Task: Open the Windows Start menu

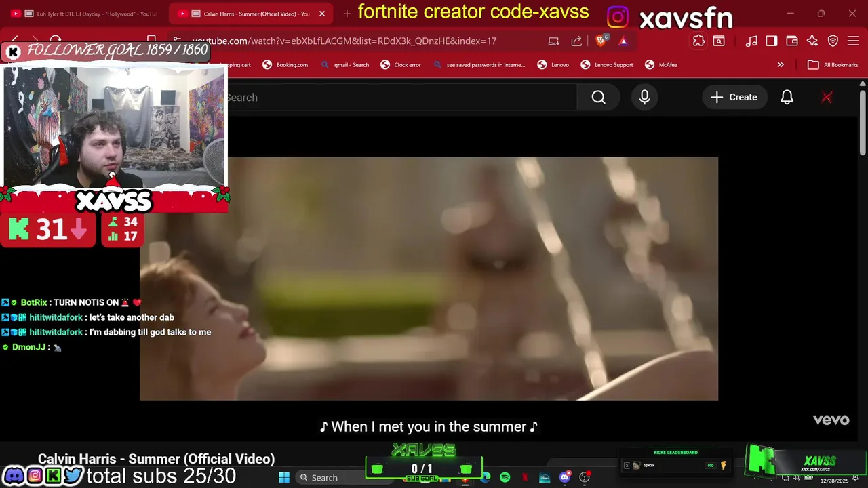Action: tap(284, 477)
